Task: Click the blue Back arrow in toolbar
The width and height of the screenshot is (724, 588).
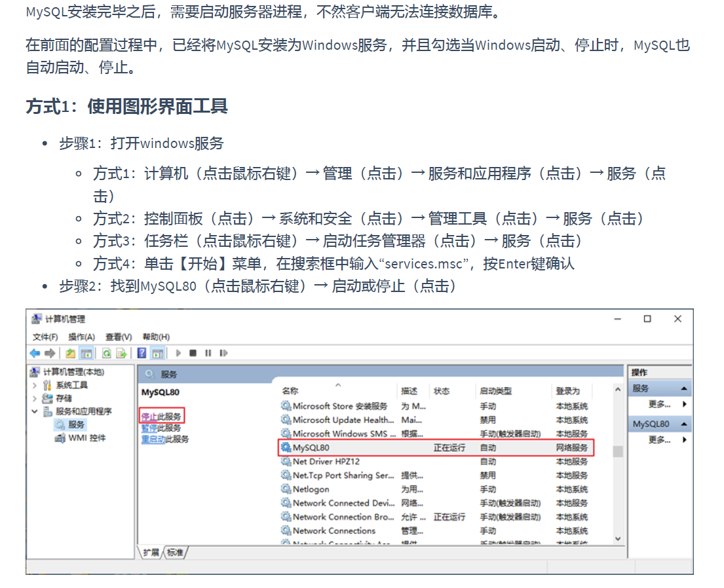Action: pos(35,353)
